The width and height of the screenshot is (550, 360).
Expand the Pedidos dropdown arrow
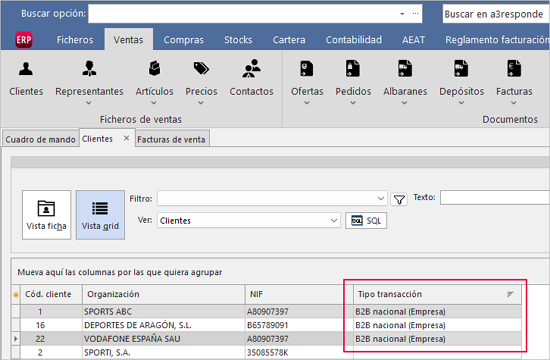pyautogui.click(x=353, y=103)
